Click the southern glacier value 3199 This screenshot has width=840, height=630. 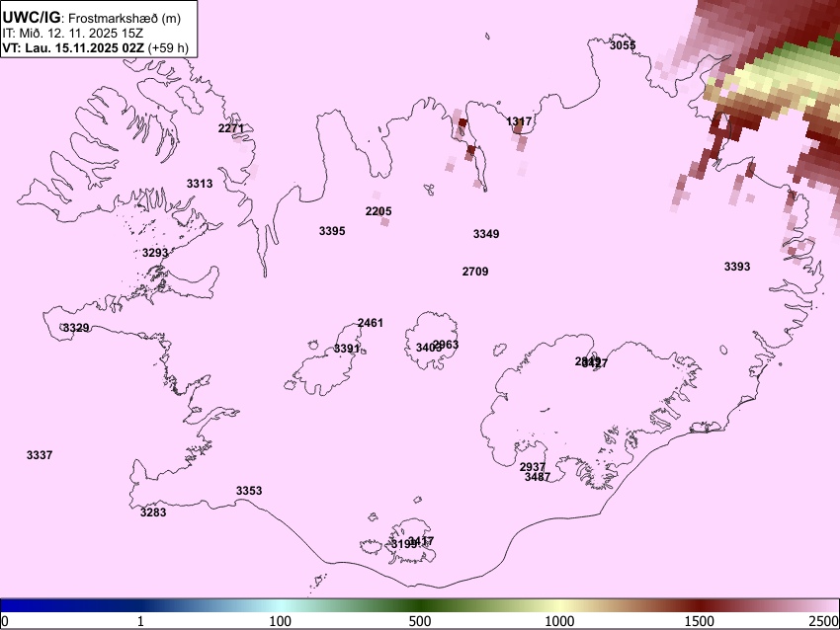[x=402, y=544]
